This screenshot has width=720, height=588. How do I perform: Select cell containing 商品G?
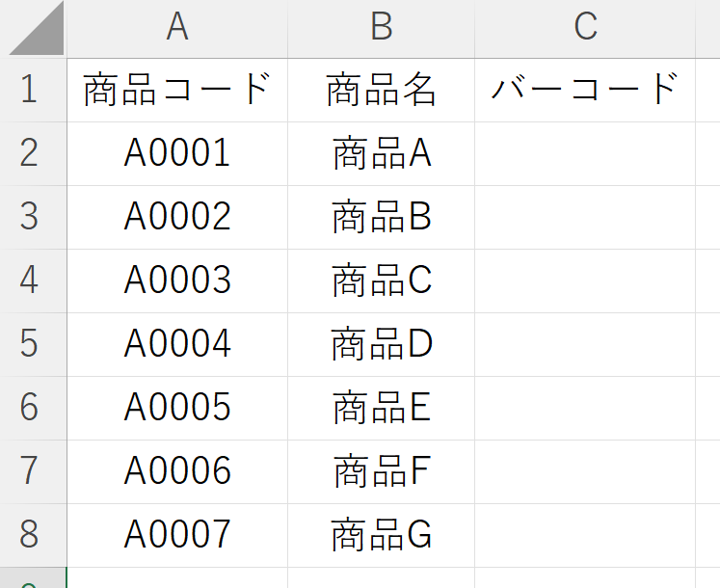pos(381,535)
